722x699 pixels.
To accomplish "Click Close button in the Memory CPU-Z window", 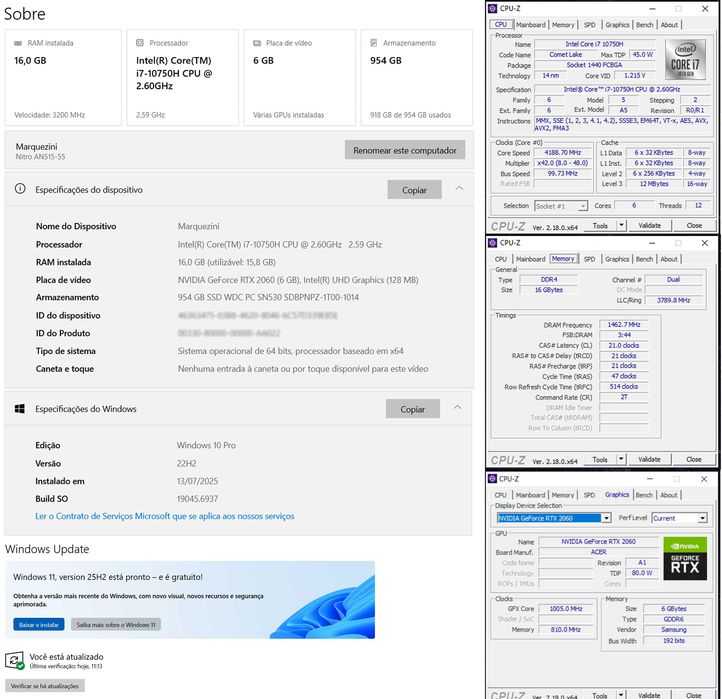I will [694, 459].
